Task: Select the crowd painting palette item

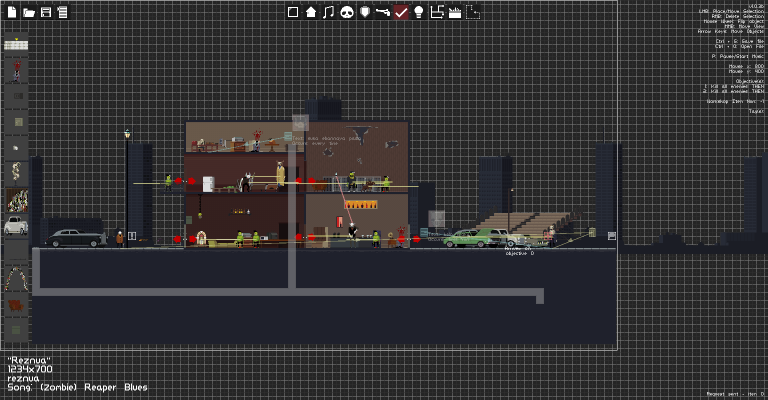Action: point(17,201)
